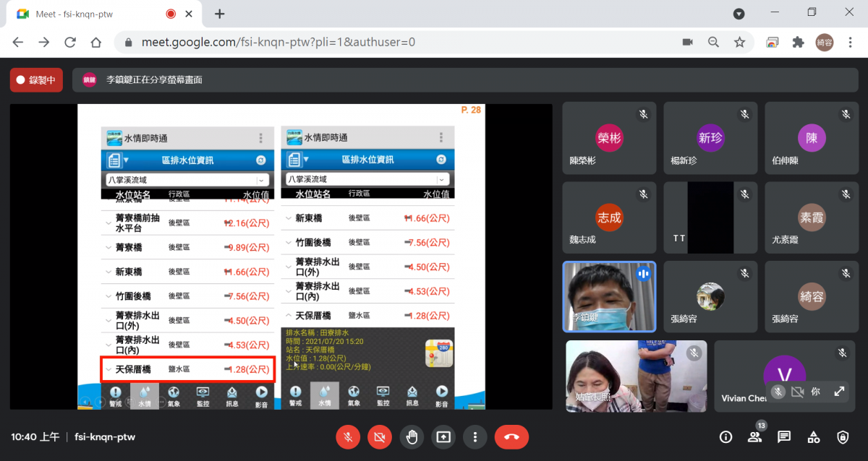Open the chat with everyone panel
Viewport: 868px width, 461px height.
tap(784, 436)
